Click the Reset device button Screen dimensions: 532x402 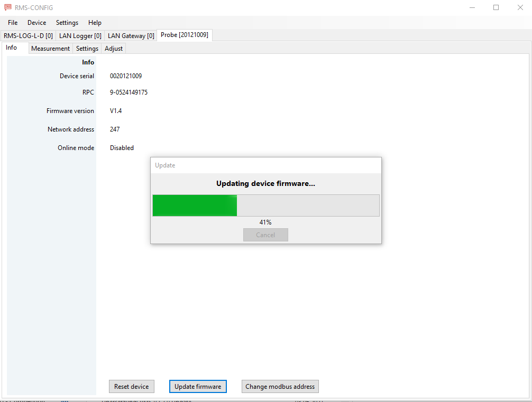[132, 386]
